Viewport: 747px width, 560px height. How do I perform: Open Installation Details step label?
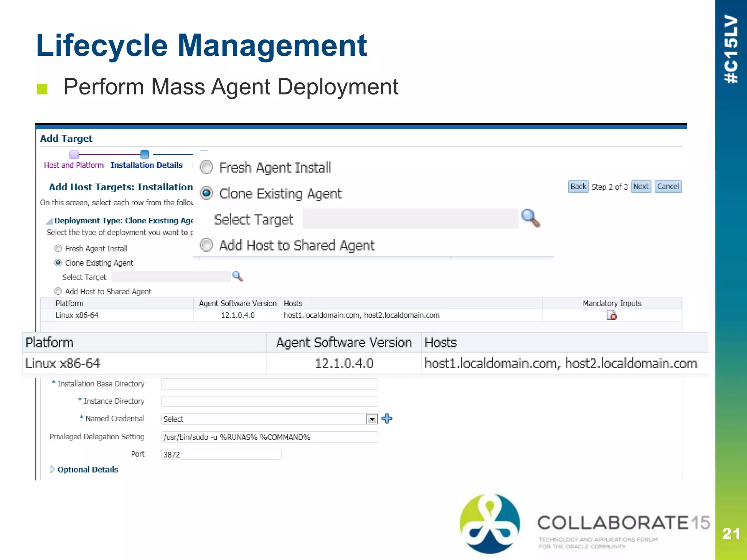point(147,165)
